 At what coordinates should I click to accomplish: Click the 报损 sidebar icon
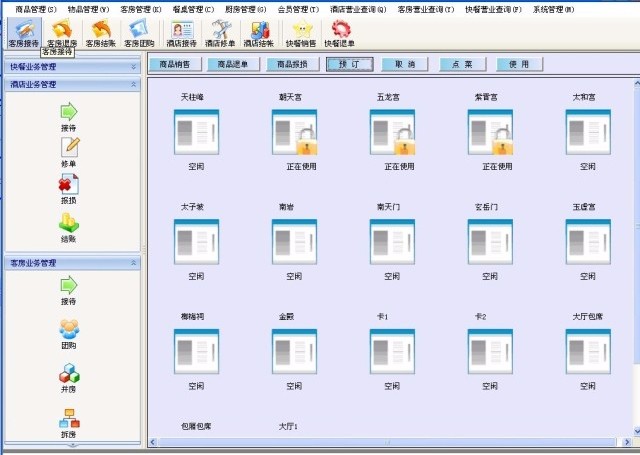click(x=69, y=189)
